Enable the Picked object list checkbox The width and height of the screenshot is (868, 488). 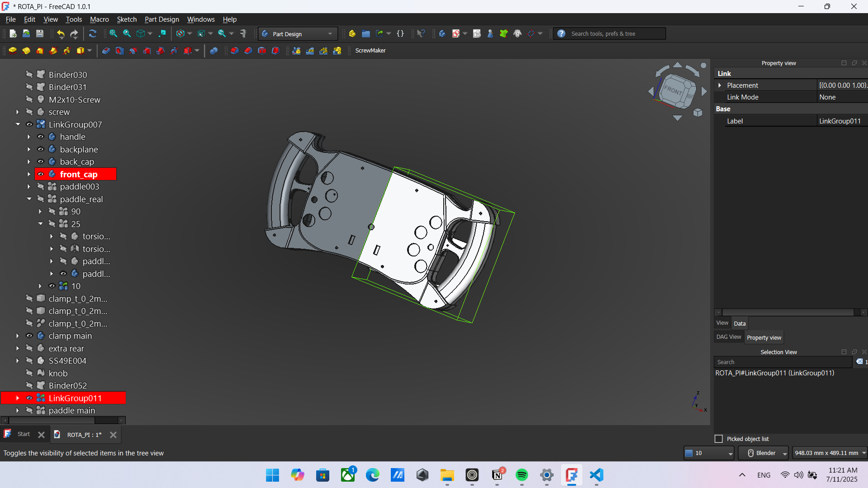[x=718, y=439]
